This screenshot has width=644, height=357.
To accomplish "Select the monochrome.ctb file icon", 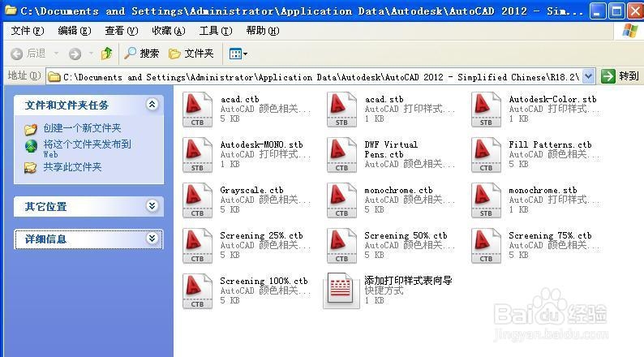I will (x=341, y=200).
